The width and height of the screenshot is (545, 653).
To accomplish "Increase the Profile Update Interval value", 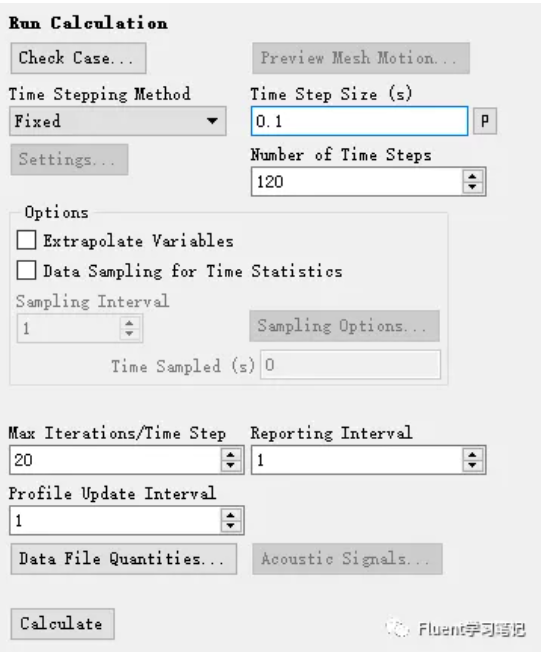I will click(230, 515).
